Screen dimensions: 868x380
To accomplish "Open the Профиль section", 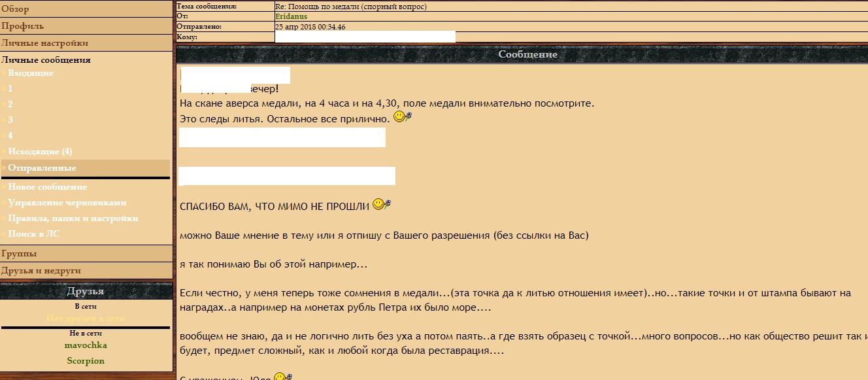I will point(23,26).
